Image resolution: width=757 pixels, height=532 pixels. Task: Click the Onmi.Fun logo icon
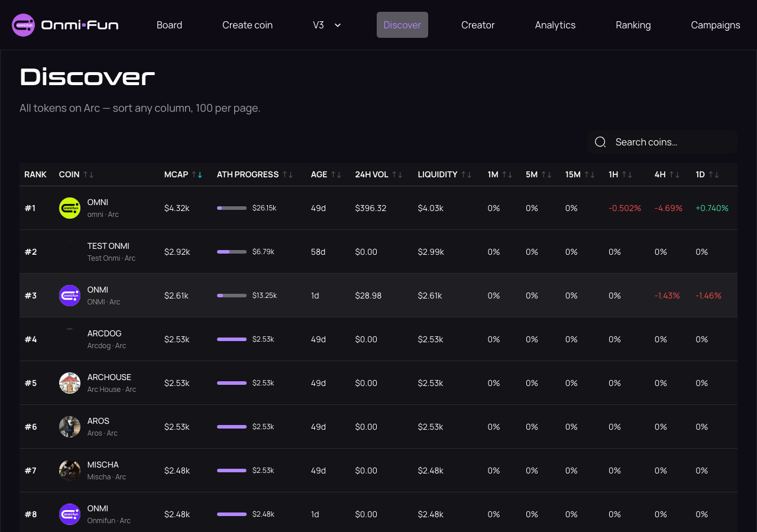(24, 25)
